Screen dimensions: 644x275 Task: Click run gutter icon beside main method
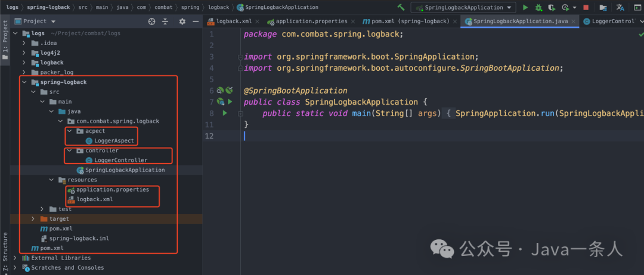coord(225,113)
